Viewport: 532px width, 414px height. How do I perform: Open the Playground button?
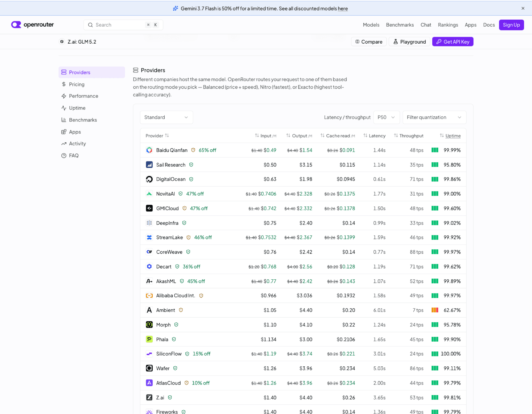pyautogui.click(x=409, y=42)
